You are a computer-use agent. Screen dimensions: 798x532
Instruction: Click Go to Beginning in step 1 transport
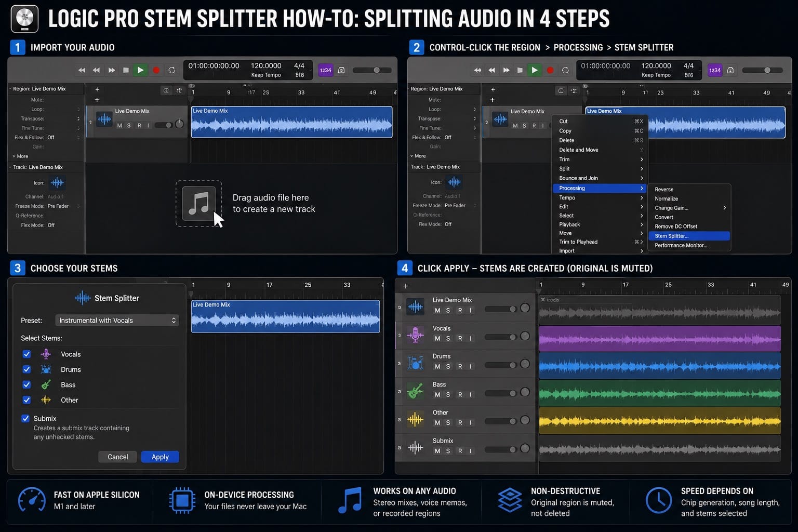82,70
